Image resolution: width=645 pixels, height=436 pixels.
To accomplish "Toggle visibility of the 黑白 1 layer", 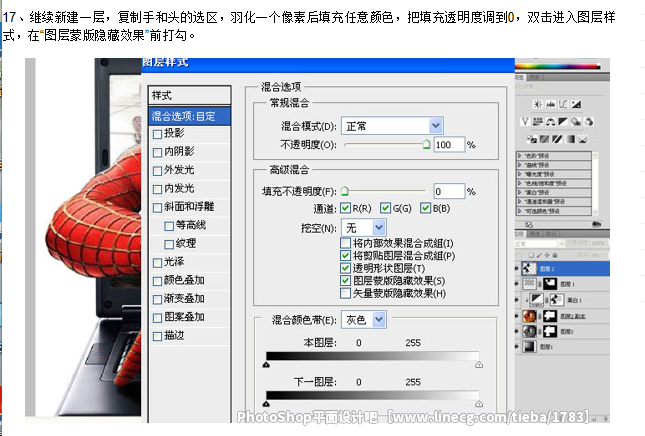I will coord(517,300).
